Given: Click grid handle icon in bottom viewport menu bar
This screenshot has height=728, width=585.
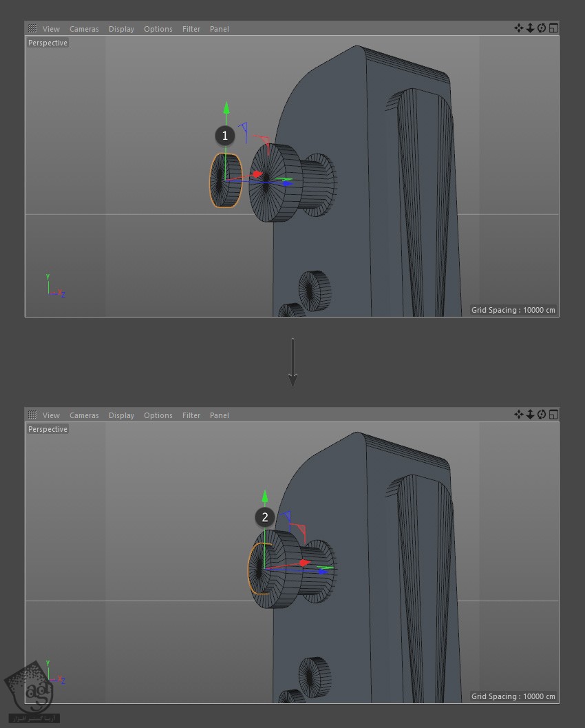Looking at the screenshot, I should tap(32, 415).
